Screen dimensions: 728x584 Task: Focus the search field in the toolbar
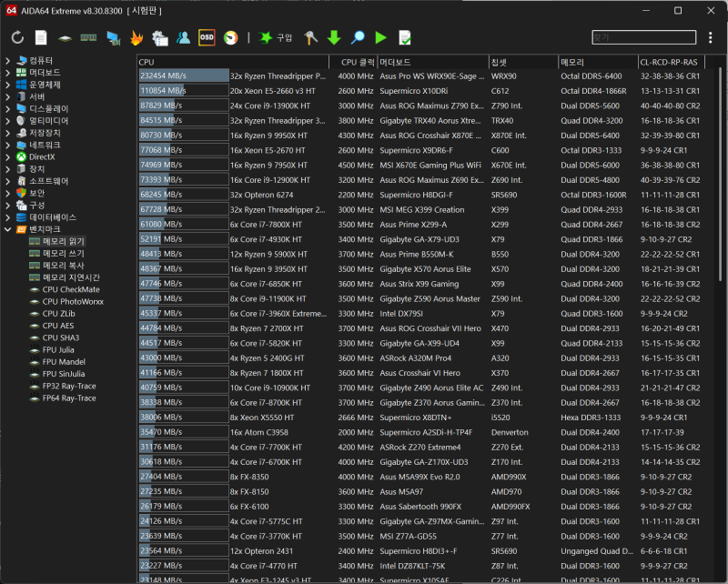(644, 37)
